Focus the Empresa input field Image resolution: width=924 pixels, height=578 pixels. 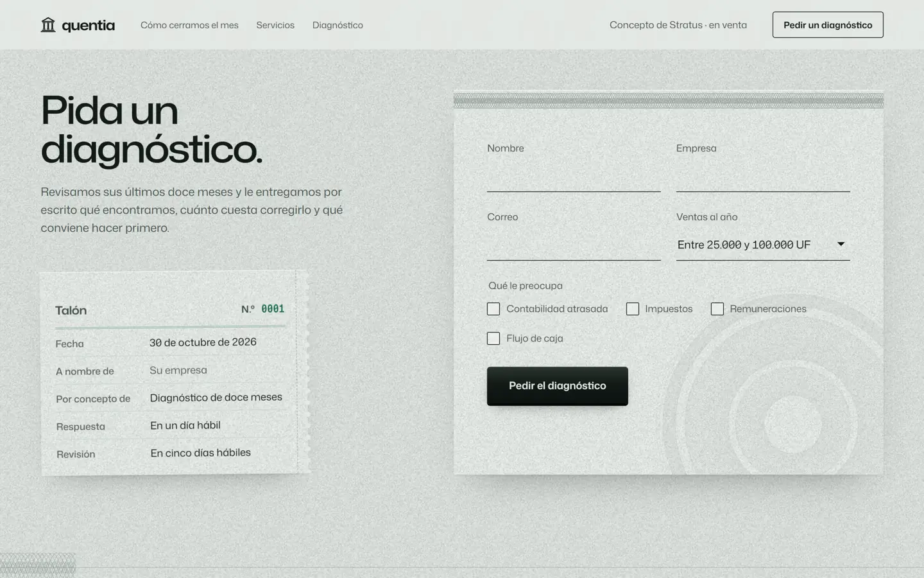pos(763,176)
